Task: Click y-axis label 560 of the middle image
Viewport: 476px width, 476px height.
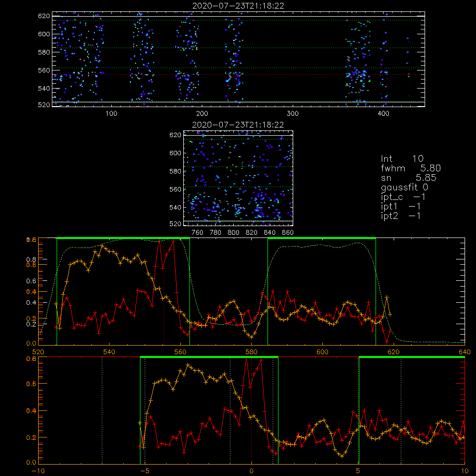Action: (175, 189)
